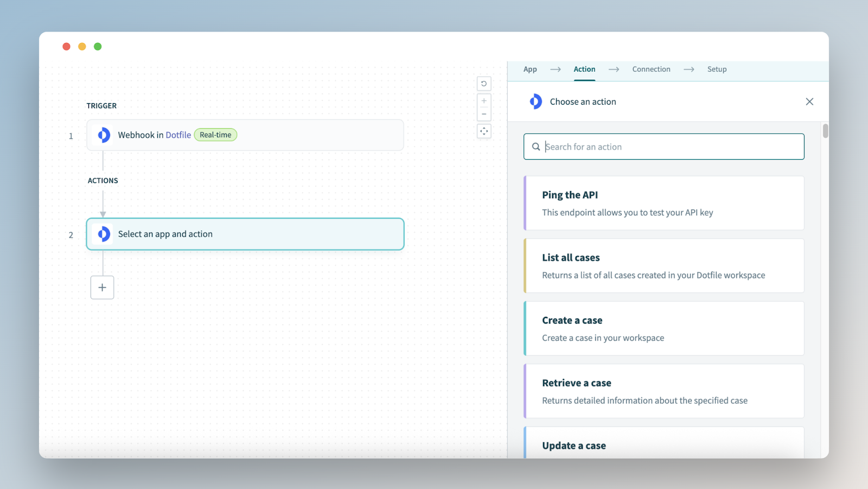868x489 pixels.
Task: Click the action panel scrollbar
Action: coord(825,131)
